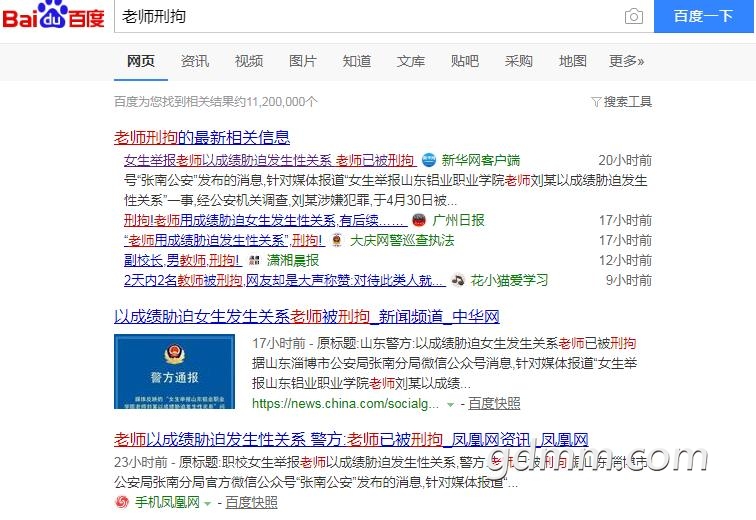Open result 以成绩胁迫女生发生关系老师被刑拘_新闻频道_中华网
Viewport: 756px width, 520px height.
tap(307, 317)
